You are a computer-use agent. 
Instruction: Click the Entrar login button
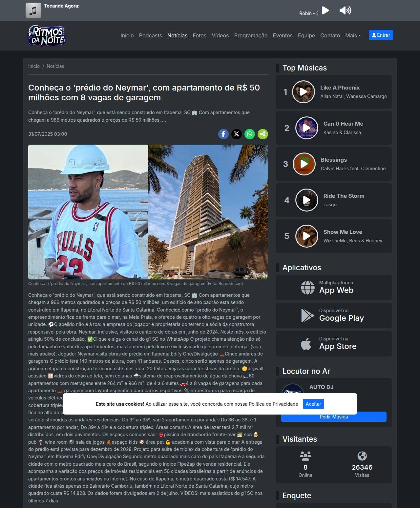381,35
